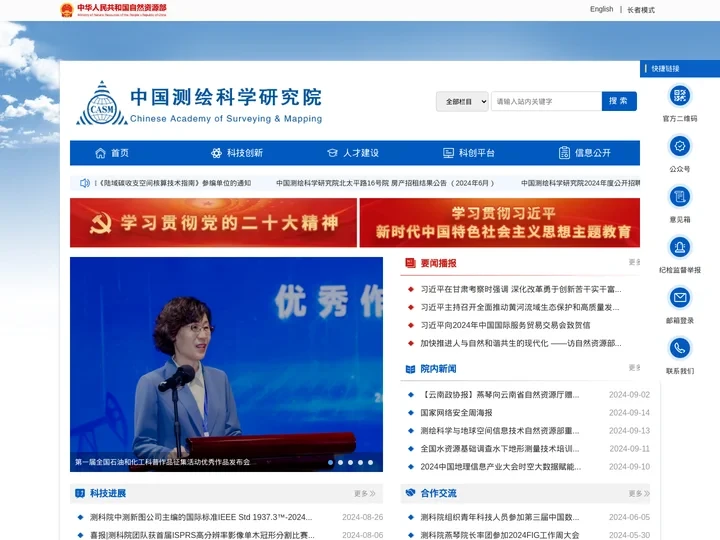This screenshot has height=540, width=720.
Task: Click the site keyword search input field
Action: (x=546, y=101)
